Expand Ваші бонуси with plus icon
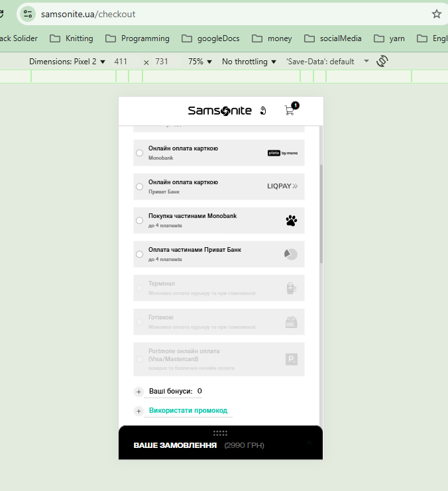The image size is (448, 491). [x=139, y=392]
